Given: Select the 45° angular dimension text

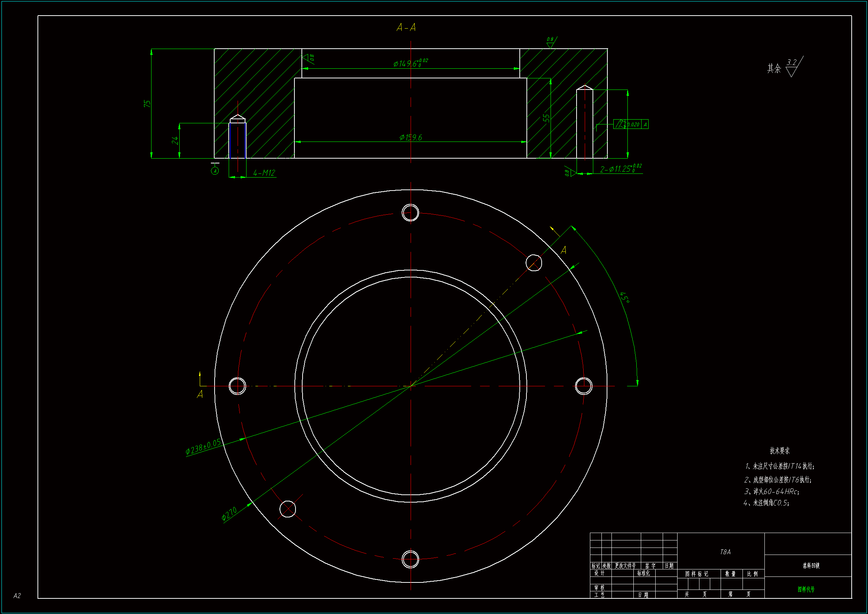Looking at the screenshot, I should (x=625, y=297).
